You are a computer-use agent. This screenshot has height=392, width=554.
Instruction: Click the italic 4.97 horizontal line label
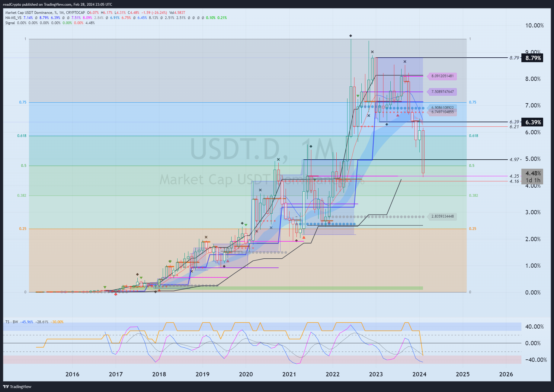pyautogui.click(x=514, y=160)
